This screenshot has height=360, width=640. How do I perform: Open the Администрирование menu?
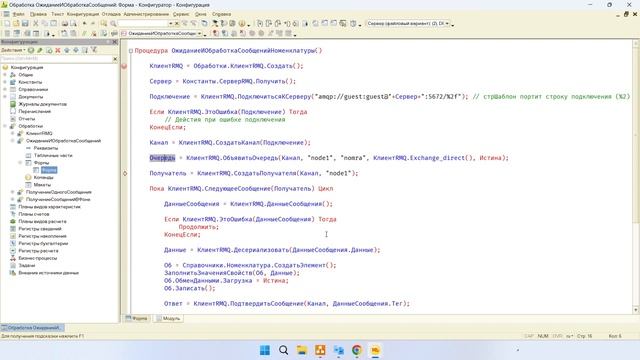coord(146,14)
